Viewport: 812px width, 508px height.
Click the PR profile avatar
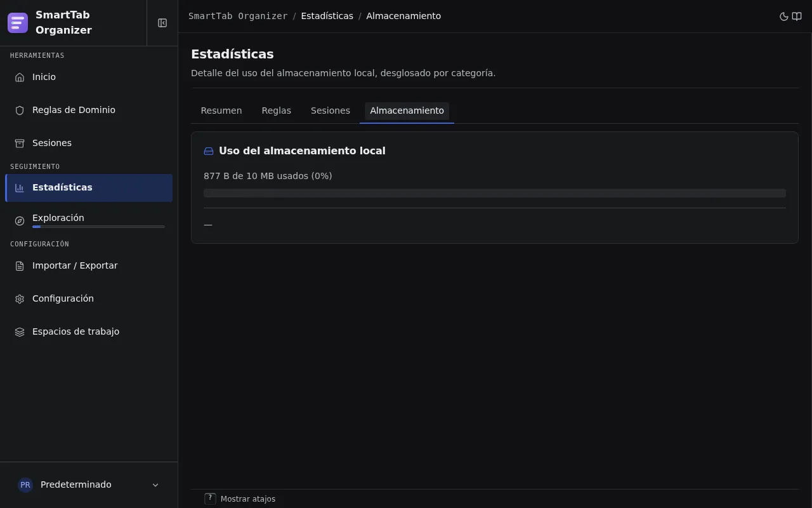pos(25,485)
